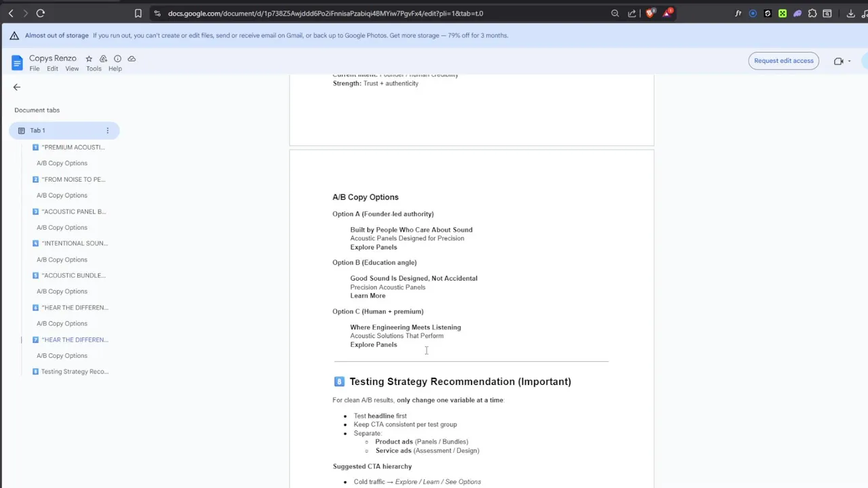Jump to "INTENTIONAL SOUN..." heading

click(69, 243)
